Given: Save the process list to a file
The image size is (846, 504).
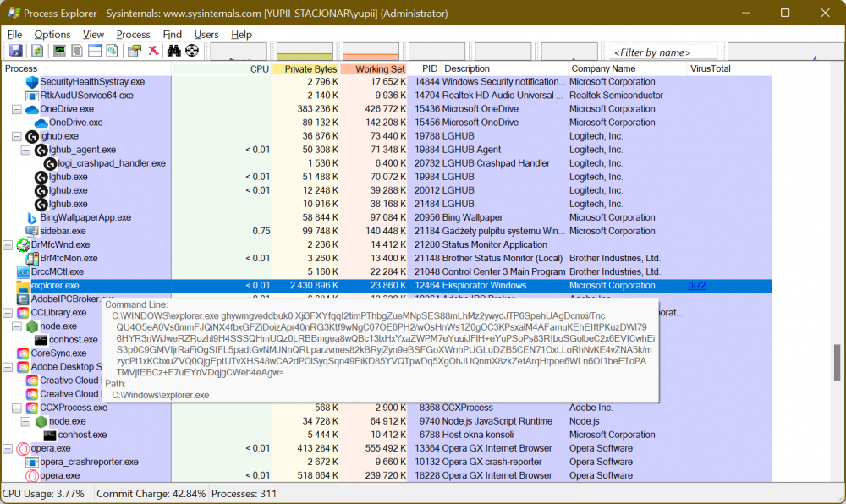Looking at the screenshot, I should coord(14,49).
